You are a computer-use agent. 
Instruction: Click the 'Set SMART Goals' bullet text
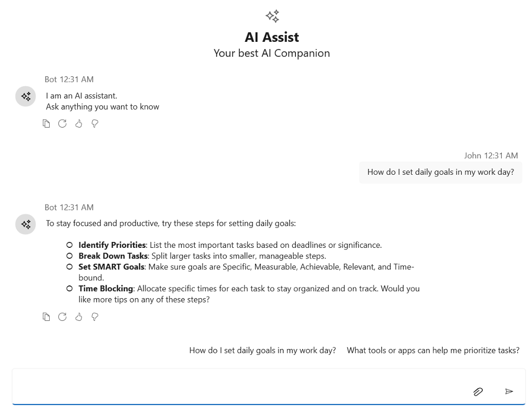click(x=111, y=267)
